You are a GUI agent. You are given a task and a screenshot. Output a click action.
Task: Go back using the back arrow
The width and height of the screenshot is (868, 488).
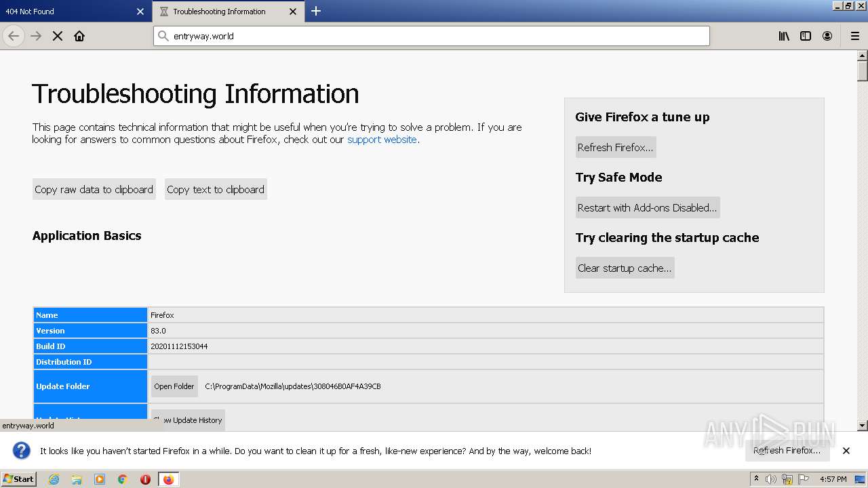[14, 36]
